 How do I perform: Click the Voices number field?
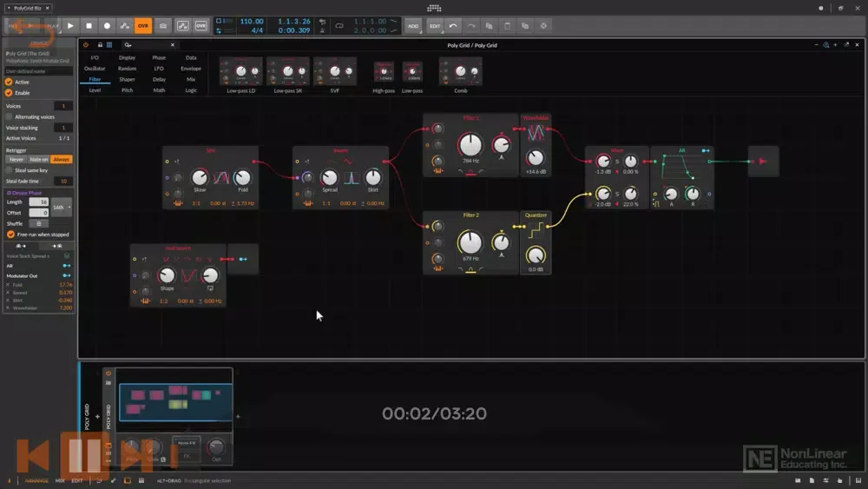(x=63, y=106)
